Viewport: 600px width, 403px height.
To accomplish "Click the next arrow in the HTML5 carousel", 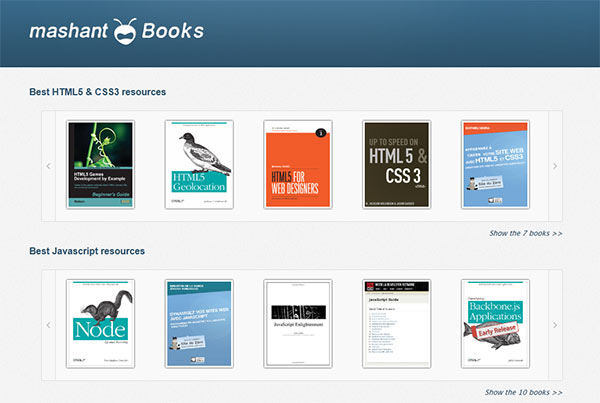I will (x=555, y=166).
